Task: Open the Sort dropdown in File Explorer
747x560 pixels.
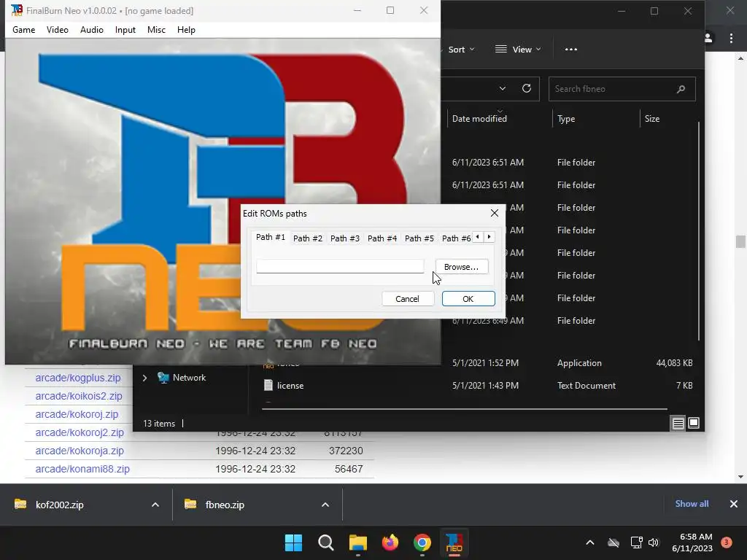Action: [x=461, y=50]
